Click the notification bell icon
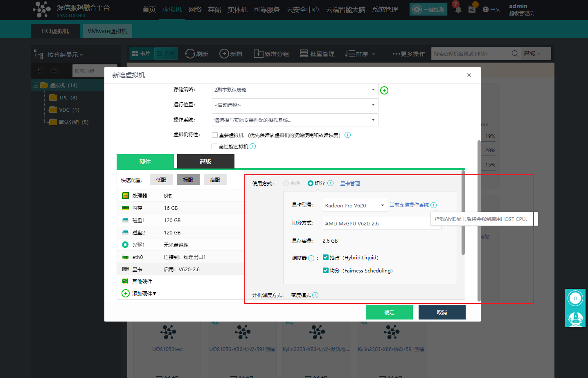This screenshot has width=588, height=378. click(458, 9)
